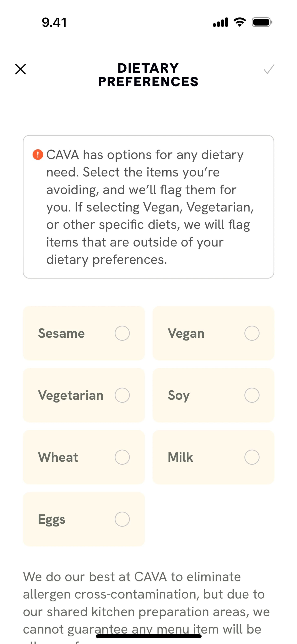This screenshot has height=644, width=297.
Task: Tap the Wheat label text
Action: pos(58,457)
